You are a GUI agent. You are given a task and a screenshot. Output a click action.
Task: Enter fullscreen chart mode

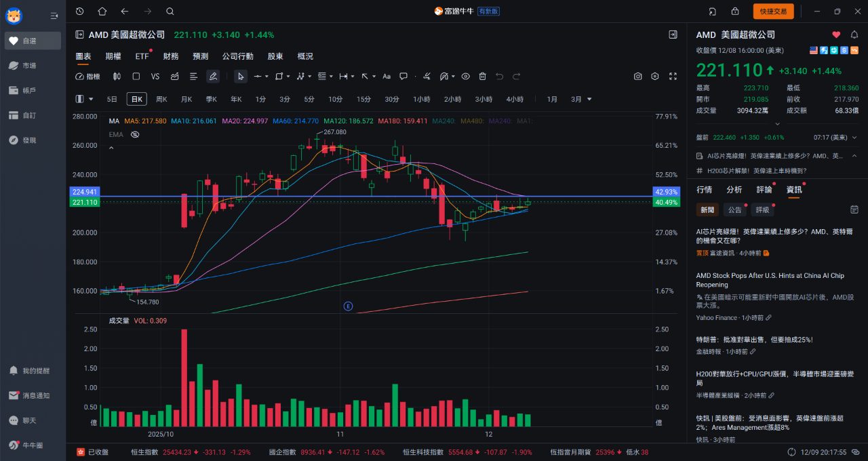click(x=673, y=77)
